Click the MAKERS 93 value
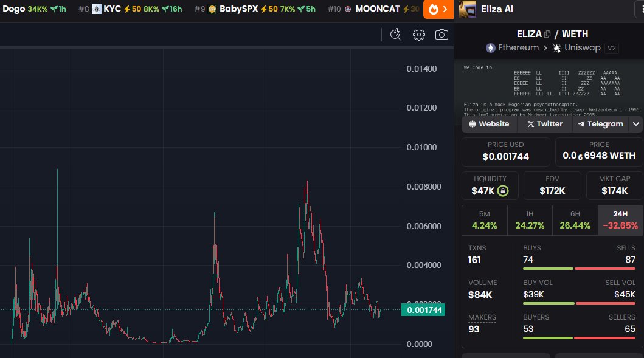This screenshot has height=358, width=644. (474, 329)
